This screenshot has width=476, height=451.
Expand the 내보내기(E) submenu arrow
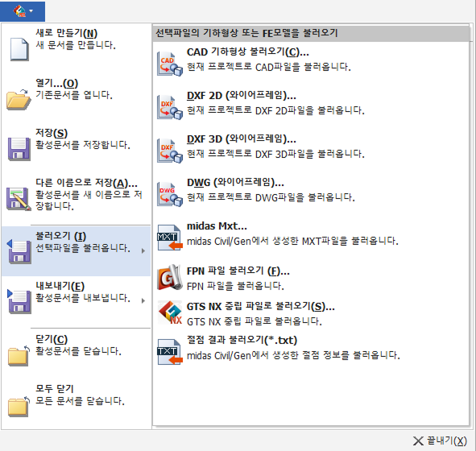point(143,300)
